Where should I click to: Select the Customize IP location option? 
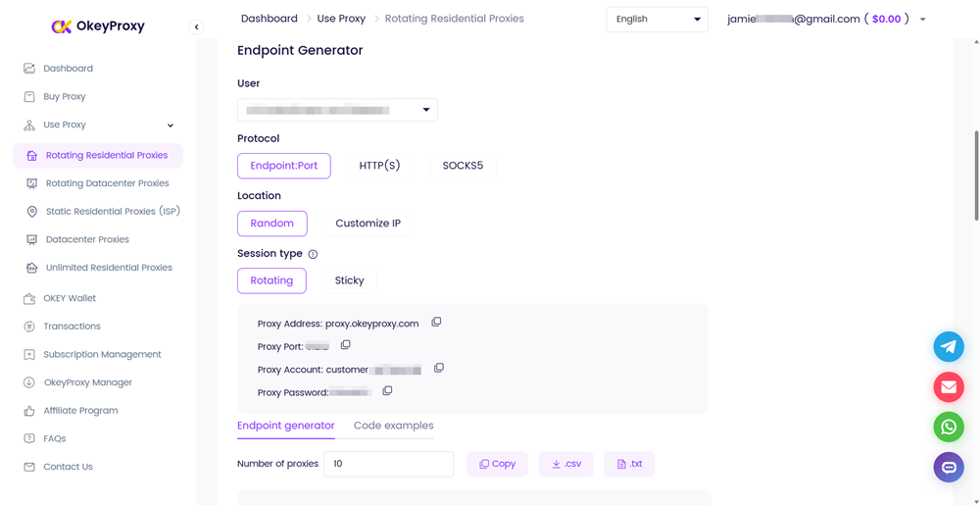[368, 224]
